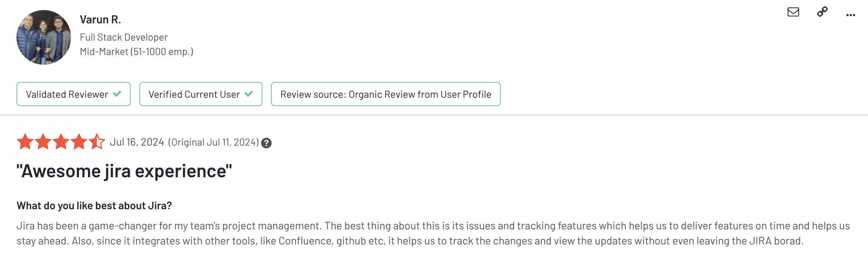Click the Full Stack Developer job title
The width and height of the screenshot is (868, 261).
coord(123,37)
